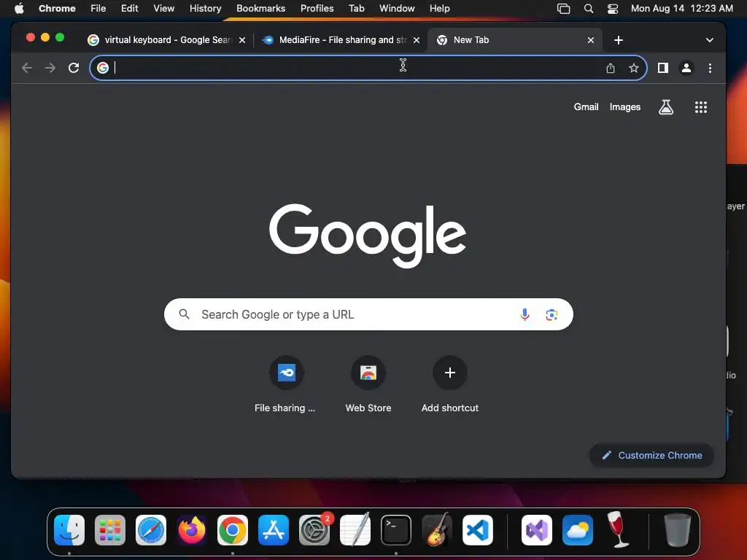Open the Search Labs flask icon
Screen dimensions: 747x560
click(x=665, y=107)
